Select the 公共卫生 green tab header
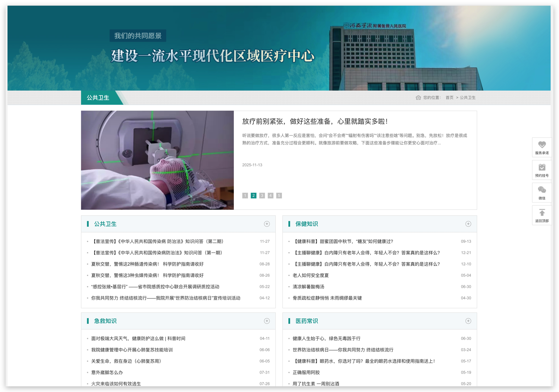Viewport: 559px width, 392px height. (98, 98)
